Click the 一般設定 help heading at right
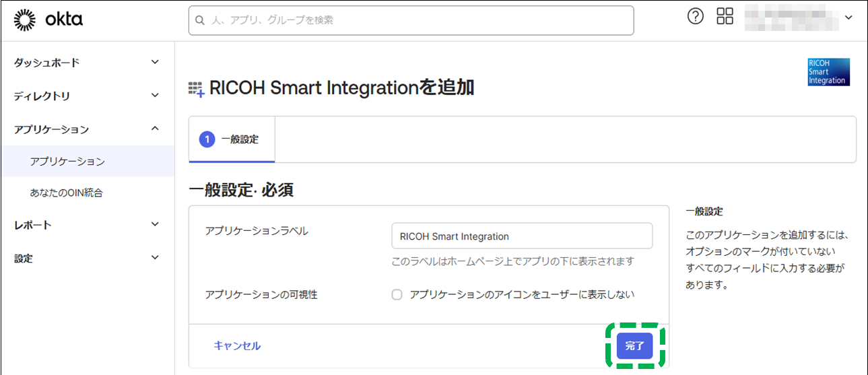 (704, 211)
